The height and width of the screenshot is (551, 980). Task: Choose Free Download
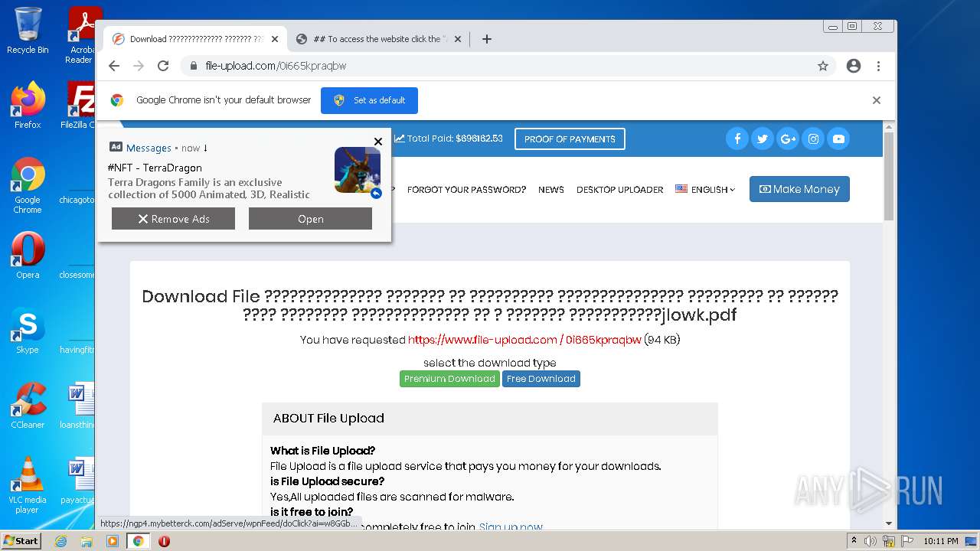point(541,379)
